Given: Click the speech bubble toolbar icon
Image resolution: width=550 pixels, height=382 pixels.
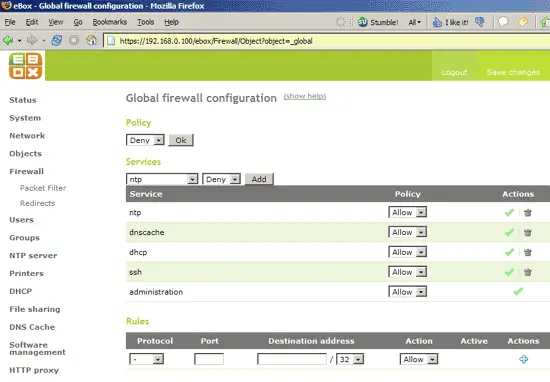Looking at the screenshot, I should 503,22.
